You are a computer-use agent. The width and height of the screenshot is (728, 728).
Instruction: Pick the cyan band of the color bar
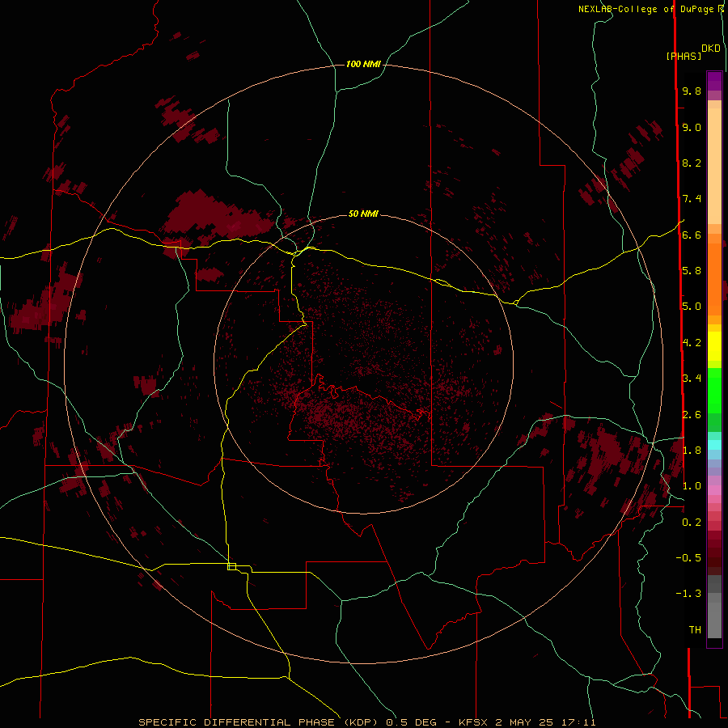714,445
